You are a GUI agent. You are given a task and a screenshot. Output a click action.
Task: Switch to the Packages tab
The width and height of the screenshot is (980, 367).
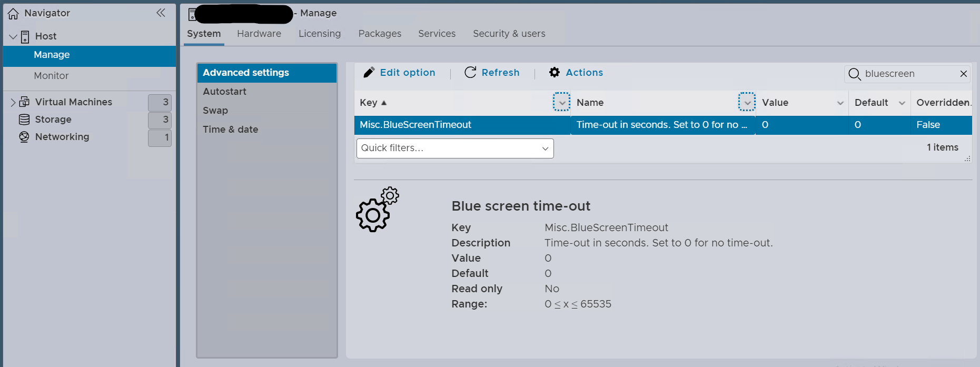380,34
